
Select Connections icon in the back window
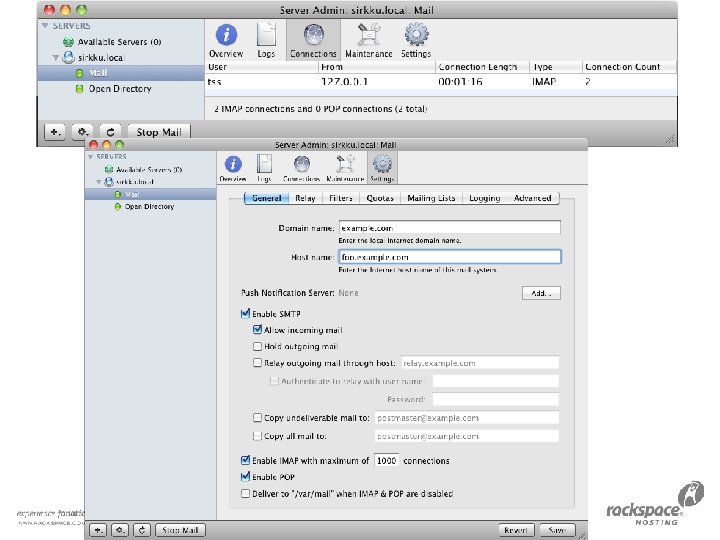point(313,41)
